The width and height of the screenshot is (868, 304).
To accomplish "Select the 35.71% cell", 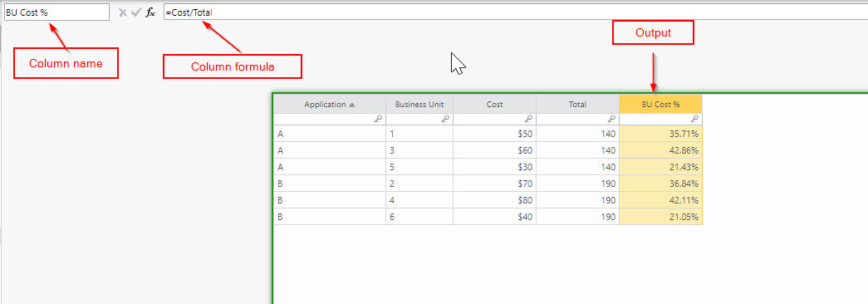I will (661, 134).
